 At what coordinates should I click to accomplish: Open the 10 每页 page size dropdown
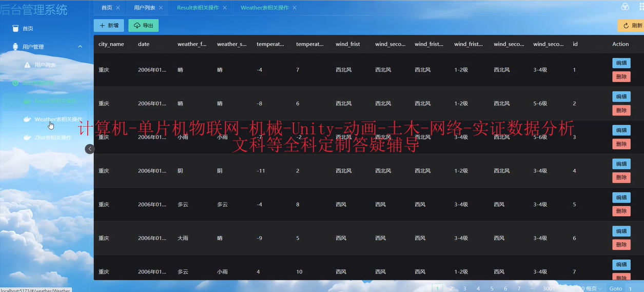pyautogui.click(x=590, y=288)
